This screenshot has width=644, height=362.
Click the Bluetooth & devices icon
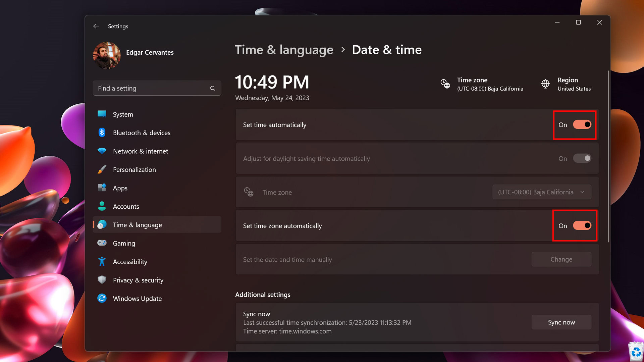click(102, 133)
